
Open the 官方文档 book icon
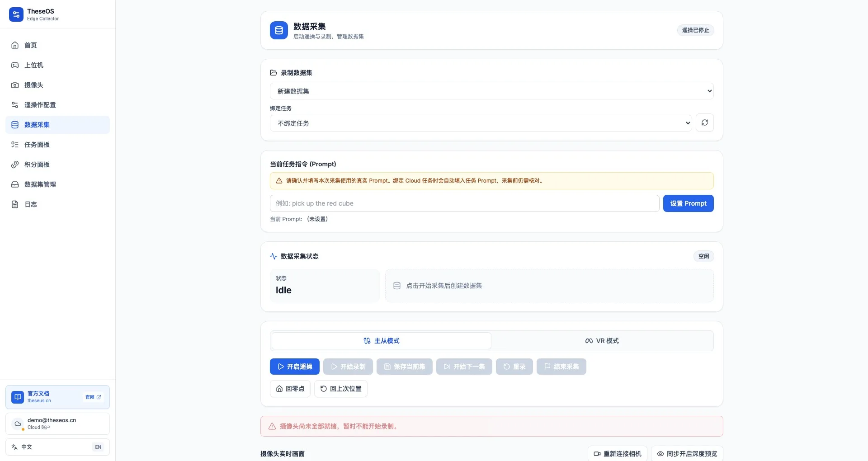click(x=18, y=397)
